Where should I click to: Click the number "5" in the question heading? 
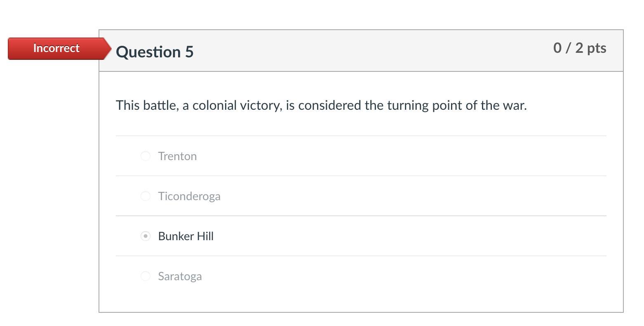click(x=189, y=52)
